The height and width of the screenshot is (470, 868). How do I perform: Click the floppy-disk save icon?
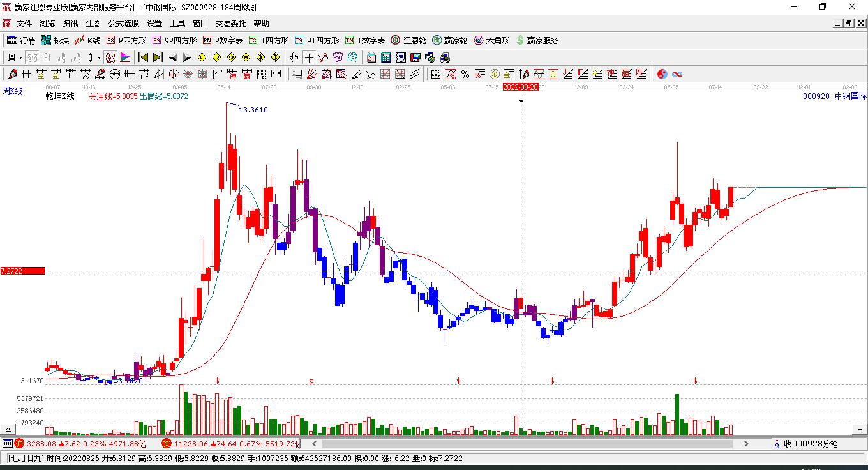pos(415,57)
